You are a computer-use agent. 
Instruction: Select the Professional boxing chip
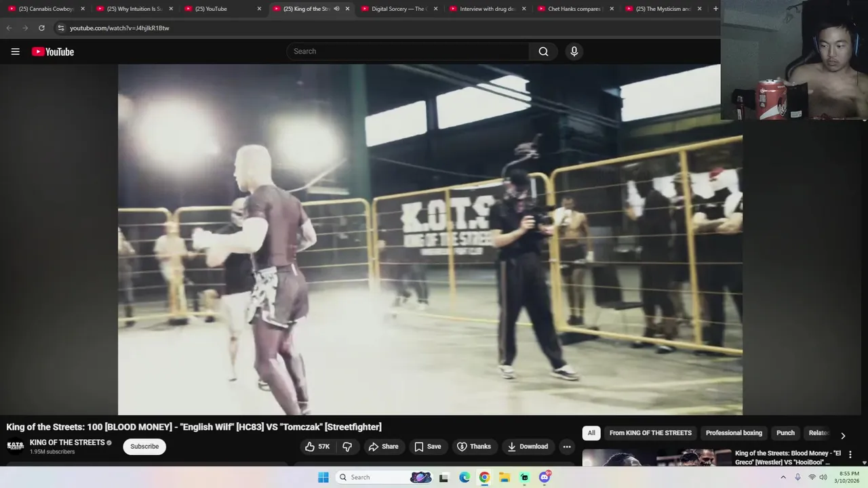(x=734, y=433)
